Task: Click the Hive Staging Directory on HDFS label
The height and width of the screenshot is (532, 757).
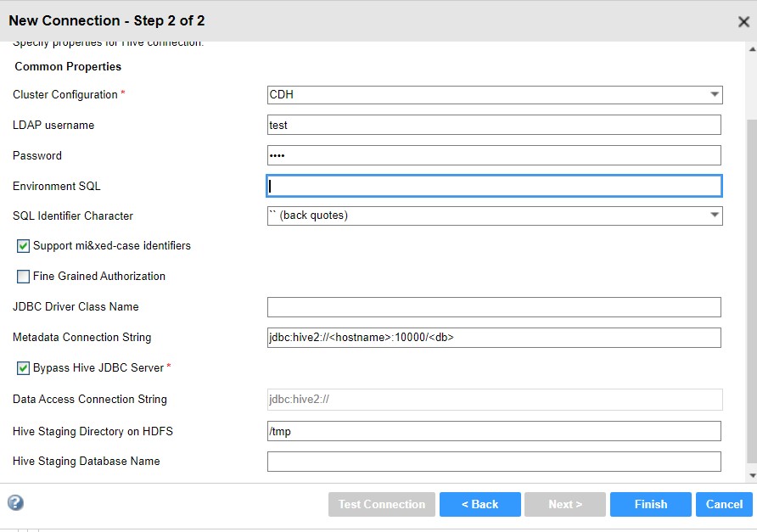Action: tap(93, 431)
